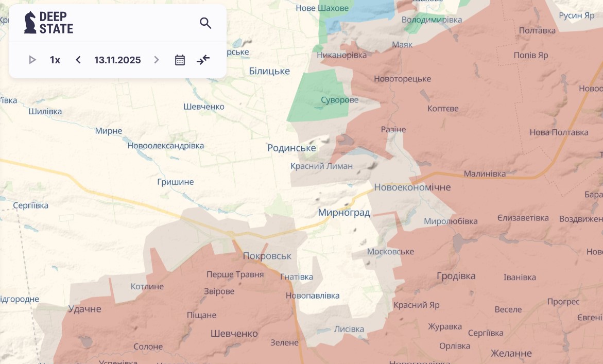603x364 pixels.
Task: Click the 13.11.2025 date label
Action: coord(117,60)
